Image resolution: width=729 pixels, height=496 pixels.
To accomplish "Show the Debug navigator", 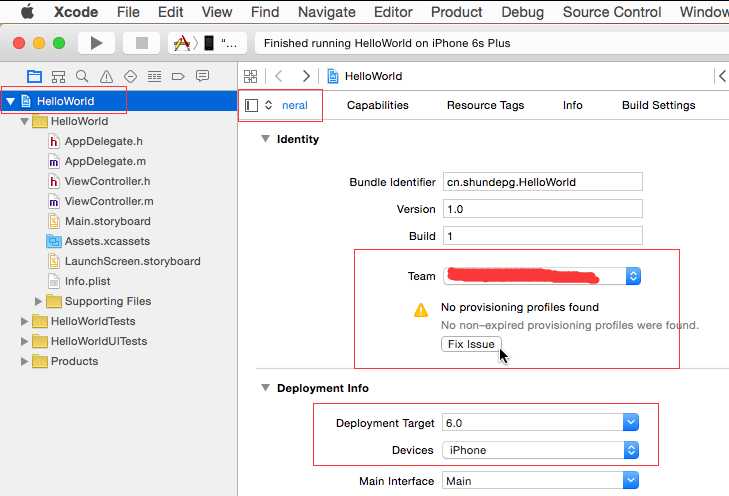I will pos(154,76).
